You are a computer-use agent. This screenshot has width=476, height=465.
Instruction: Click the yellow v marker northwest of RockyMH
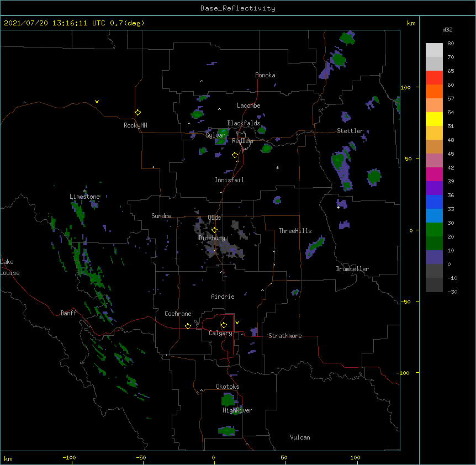[97, 102]
